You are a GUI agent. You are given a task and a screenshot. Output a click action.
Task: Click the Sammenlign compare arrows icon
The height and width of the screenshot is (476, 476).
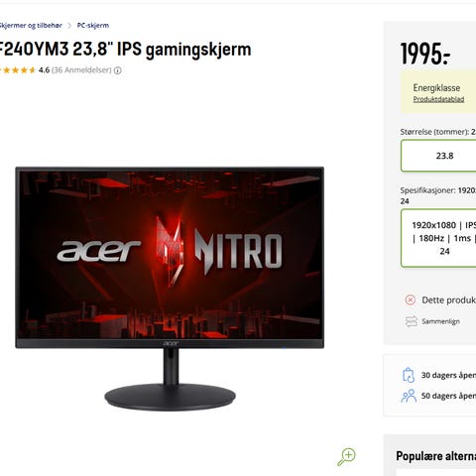(x=412, y=321)
